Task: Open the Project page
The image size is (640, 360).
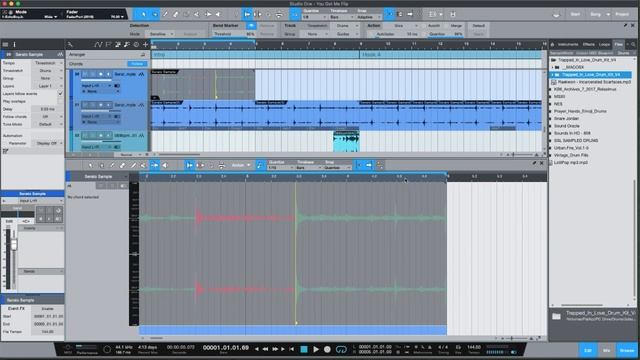Action: coord(622,14)
